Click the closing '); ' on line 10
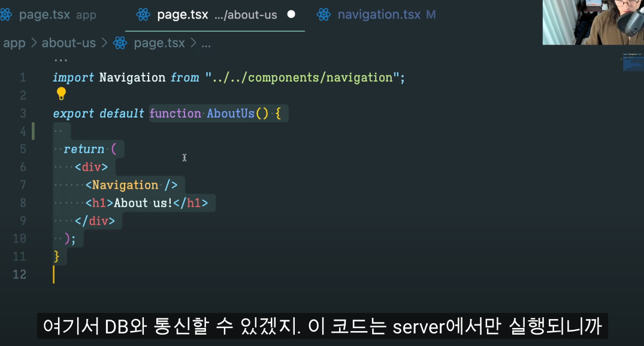Image resolution: width=644 pixels, height=346 pixels. (x=70, y=239)
